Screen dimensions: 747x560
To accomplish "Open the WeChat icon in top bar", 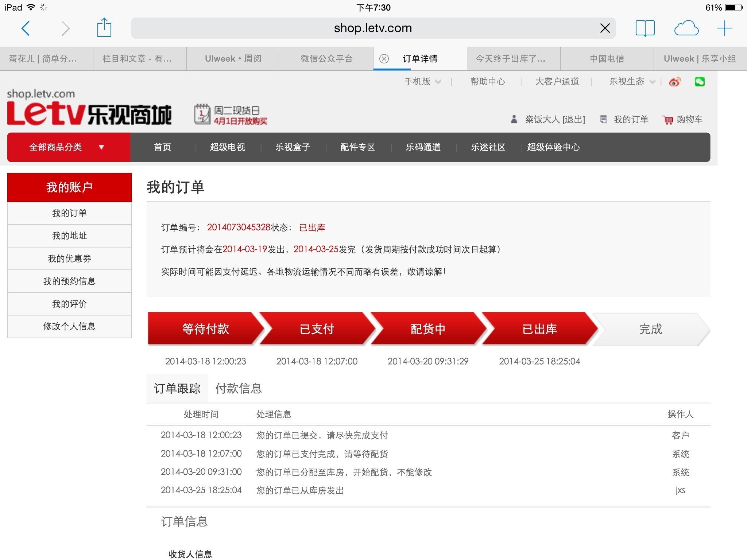I will click(700, 82).
